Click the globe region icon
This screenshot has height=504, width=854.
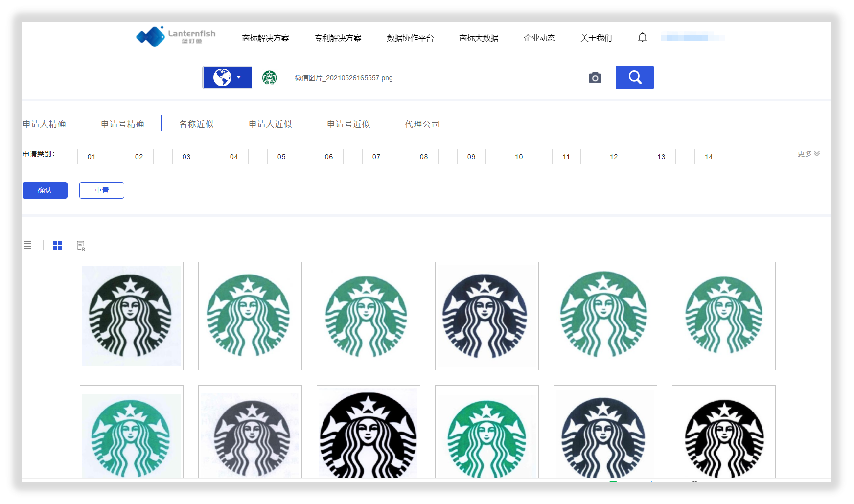(x=222, y=77)
